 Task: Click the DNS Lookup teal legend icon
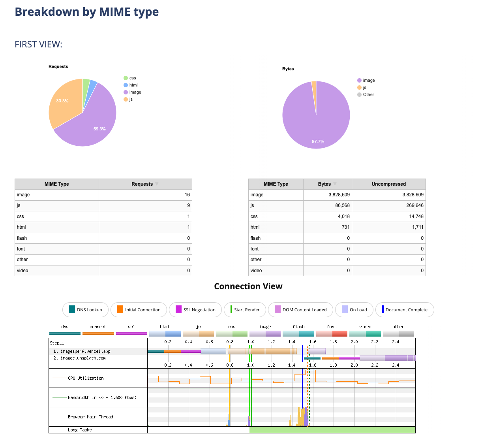(x=72, y=309)
